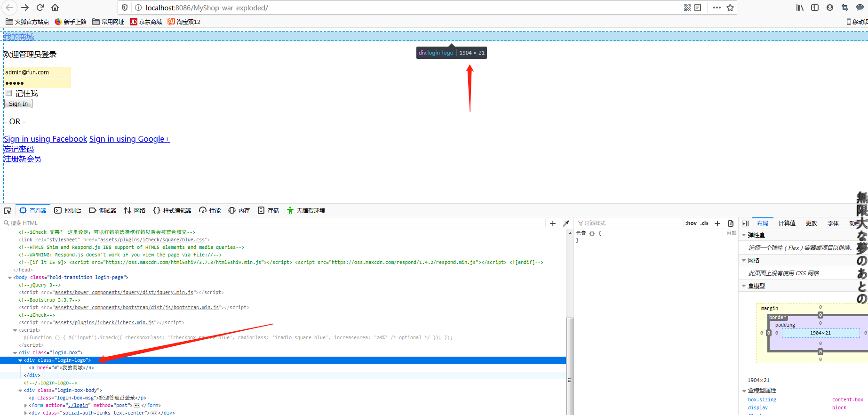Click the password input field

[37, 83]
